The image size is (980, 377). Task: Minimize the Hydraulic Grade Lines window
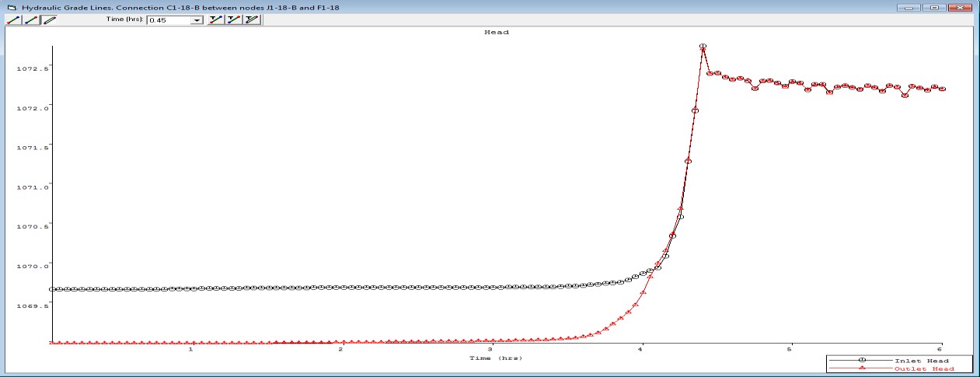(x=909, y=7)
